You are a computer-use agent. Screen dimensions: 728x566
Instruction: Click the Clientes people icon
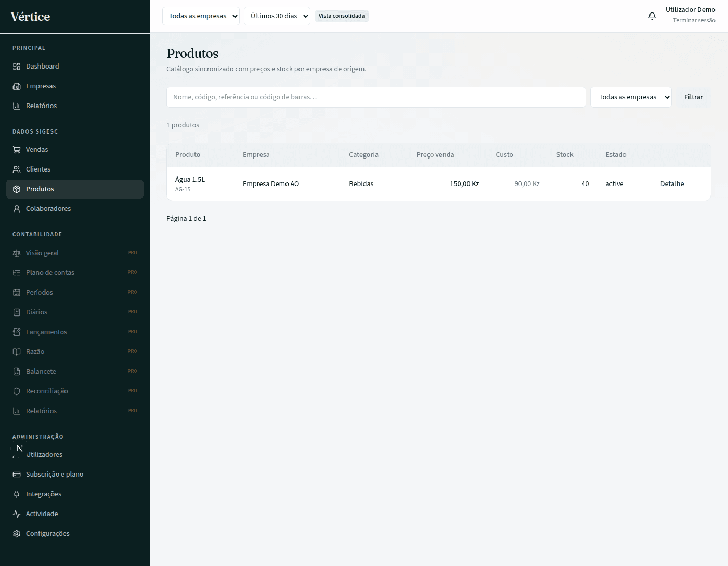[17, 169]
